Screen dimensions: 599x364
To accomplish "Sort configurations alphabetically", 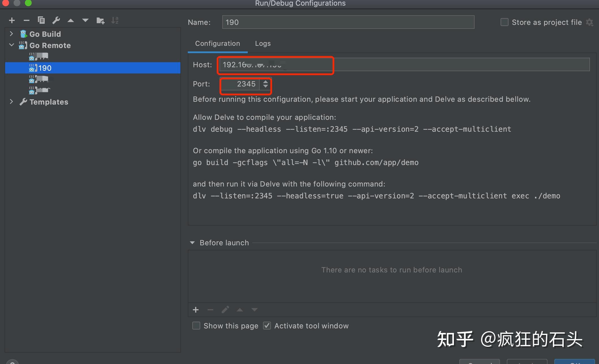I will coord(115,20).
